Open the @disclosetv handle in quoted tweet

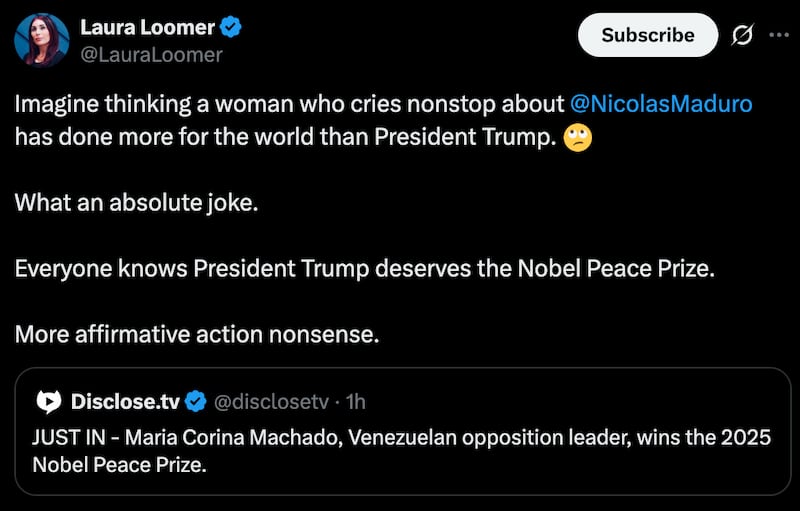(270, 401)
